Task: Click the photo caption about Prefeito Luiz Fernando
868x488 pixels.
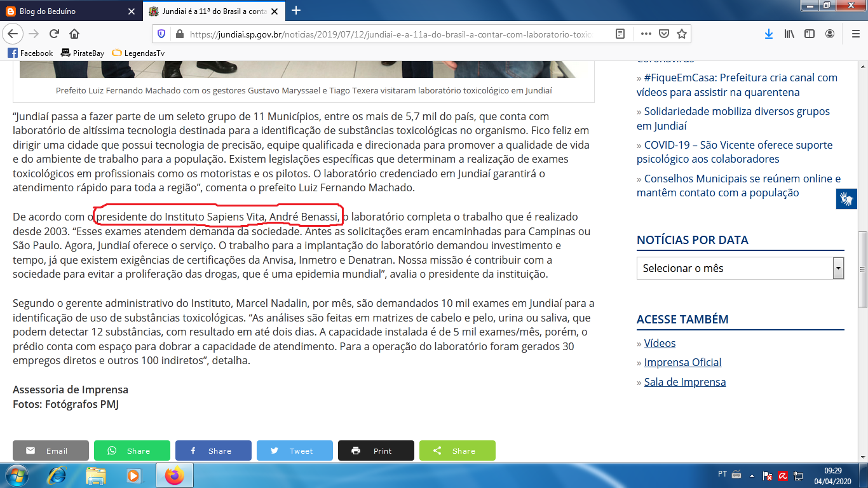Action: (x=304, y=90)
